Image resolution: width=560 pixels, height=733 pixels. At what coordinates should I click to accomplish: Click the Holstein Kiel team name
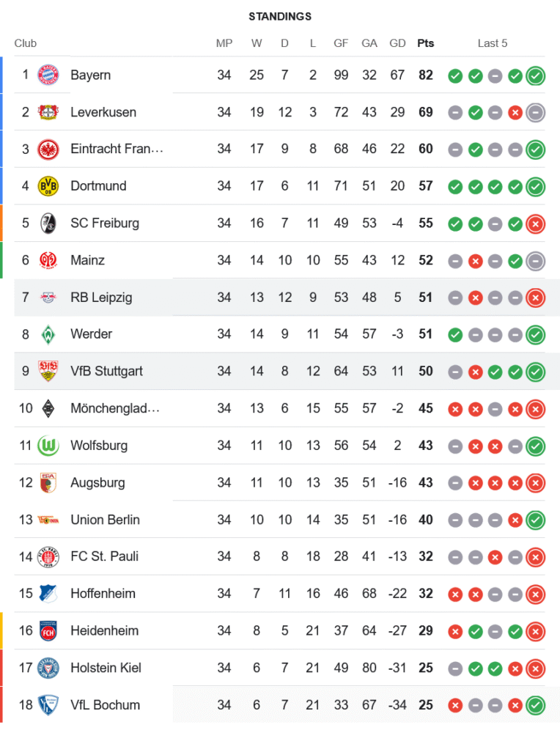pos(106,668)
